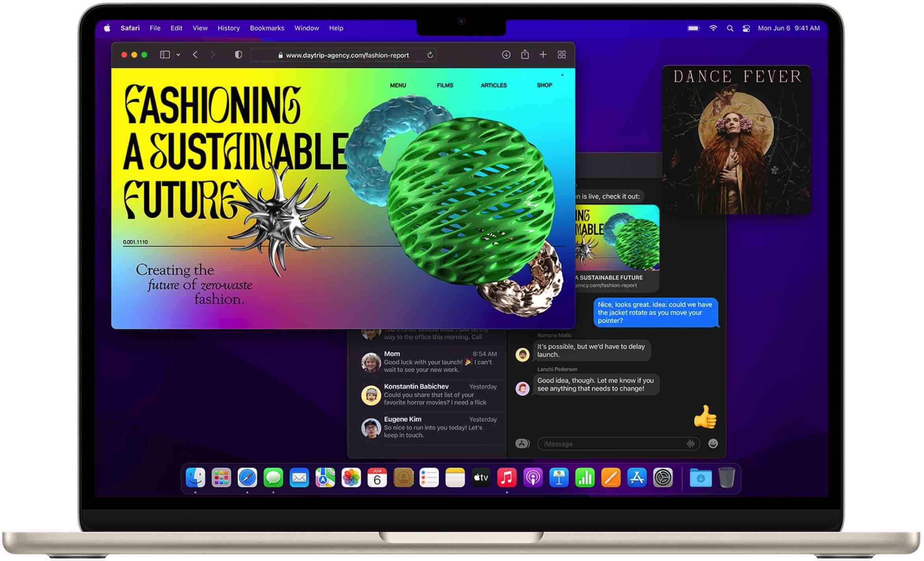924x561 pixels.
Task: Open Launchpad from the Dock
Action: click(x=221, y=478)
